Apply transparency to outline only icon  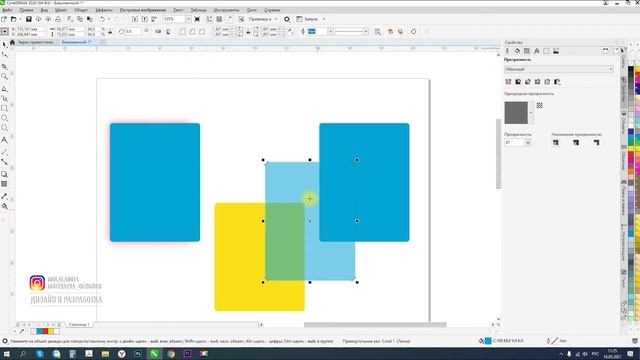point(596,142)
